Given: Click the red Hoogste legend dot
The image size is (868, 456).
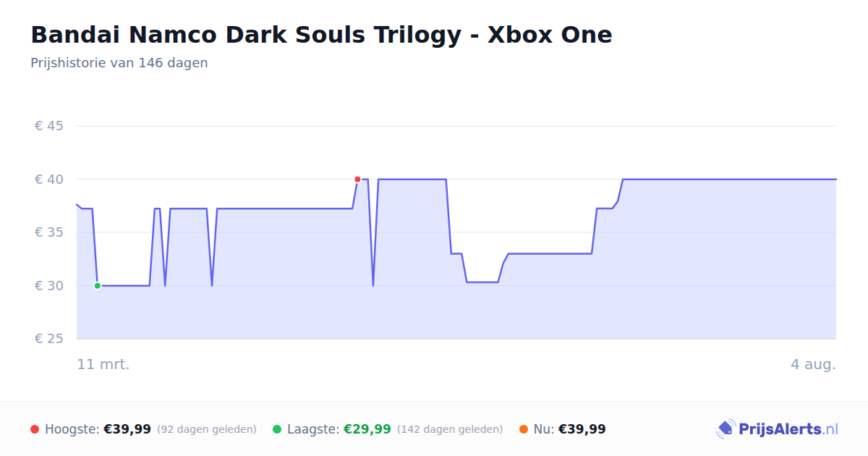Looking at the screenshot, I should click(35, 429).
